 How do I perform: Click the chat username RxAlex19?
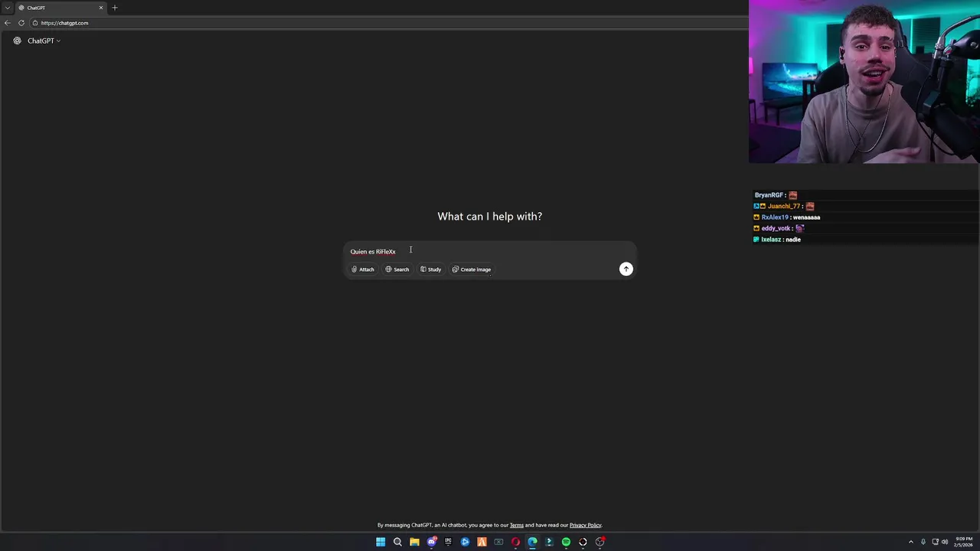(775, 217)
